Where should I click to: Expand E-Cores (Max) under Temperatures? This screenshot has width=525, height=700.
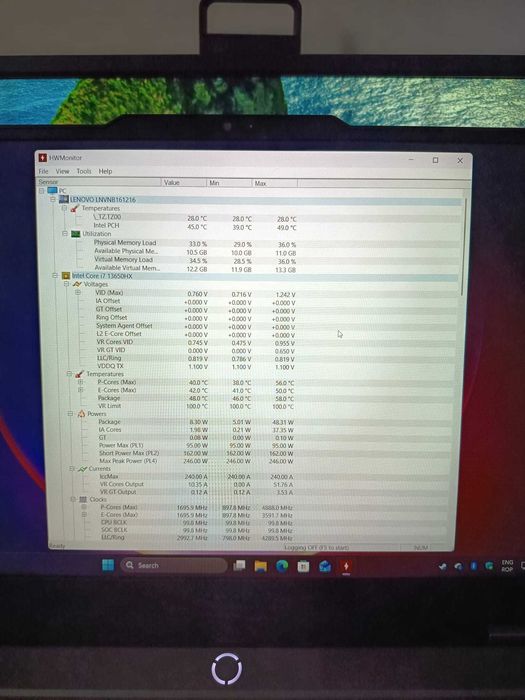pyautogui.click(x=81, y=390)
